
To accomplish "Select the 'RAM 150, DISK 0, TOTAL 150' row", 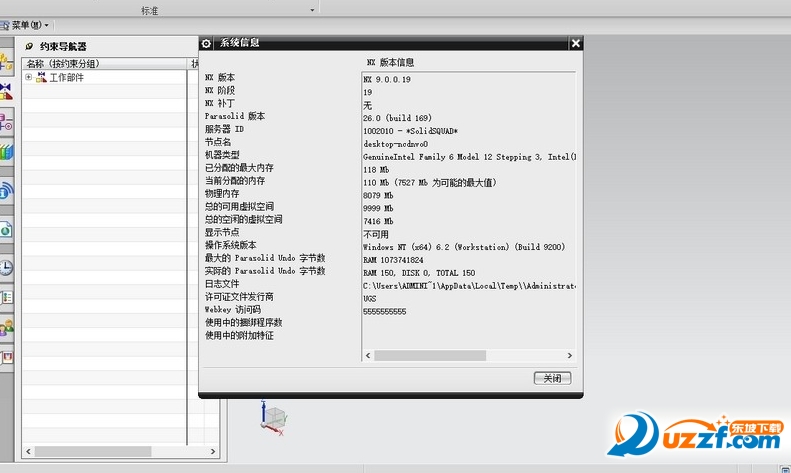I will pyautogui.click(x=419, y=273).
